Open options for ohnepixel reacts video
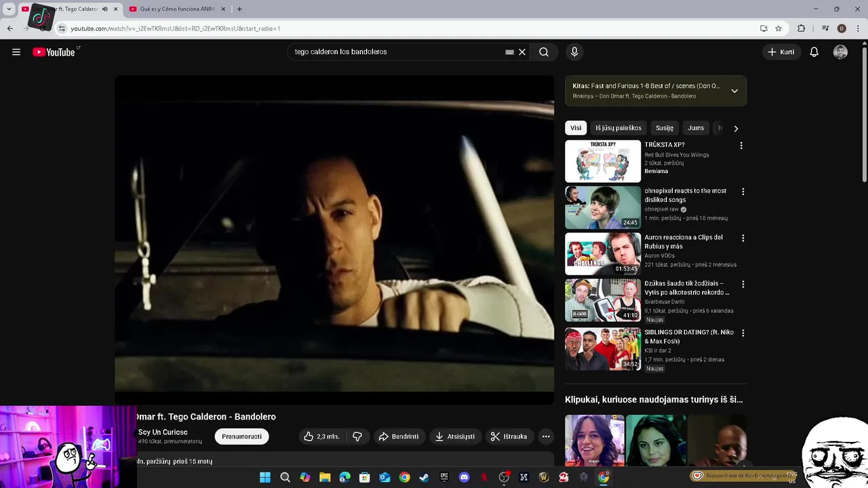Screen dimensions: 868x488 [743, 192]
